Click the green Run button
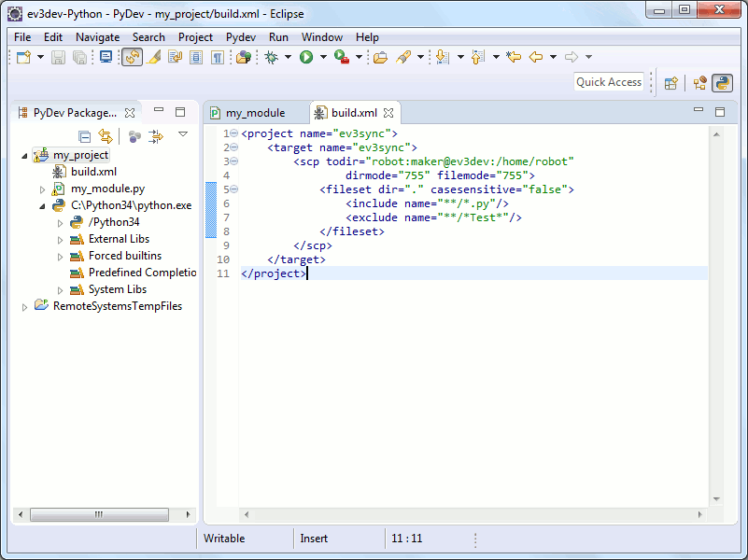This screenshot has width=748, height=560. click(x=306, y=57)
